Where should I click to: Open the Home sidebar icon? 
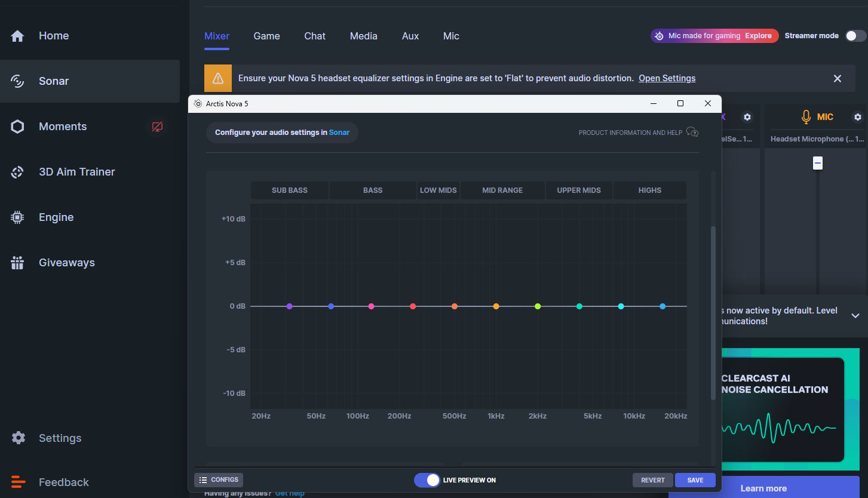(x=18, y=36)
